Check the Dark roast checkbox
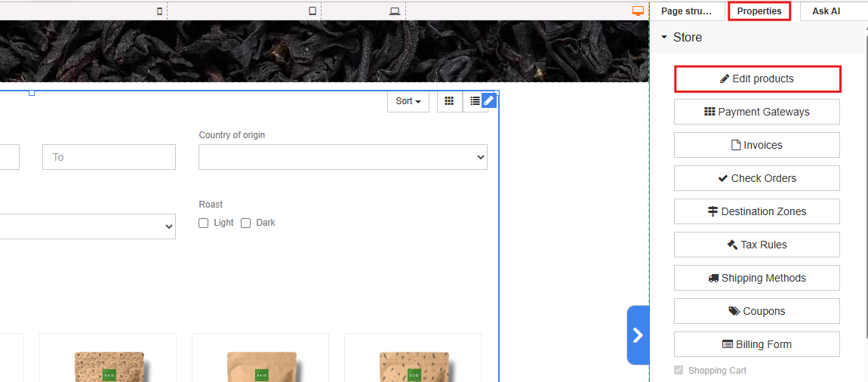868x382 pixels. tap(245, 223)
